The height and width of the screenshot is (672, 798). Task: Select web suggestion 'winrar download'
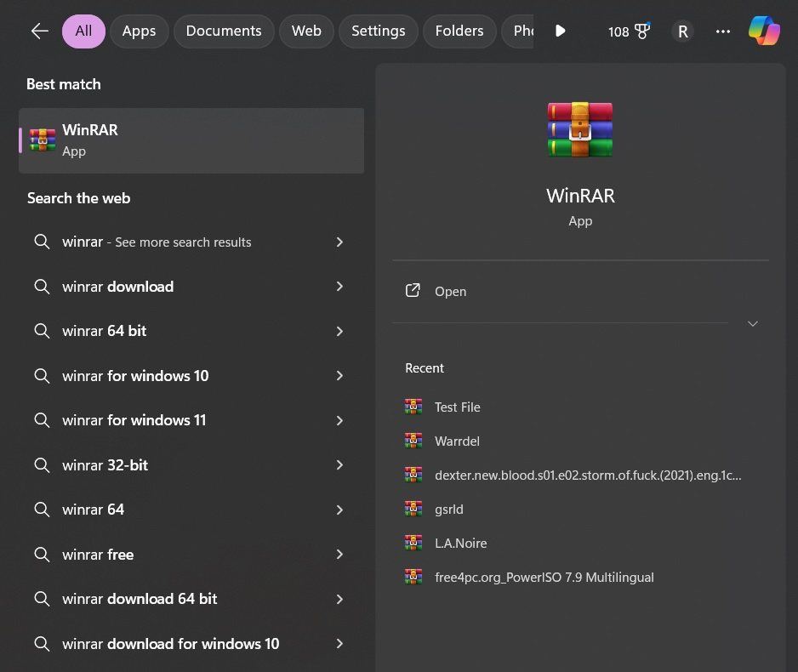point(191,287)
